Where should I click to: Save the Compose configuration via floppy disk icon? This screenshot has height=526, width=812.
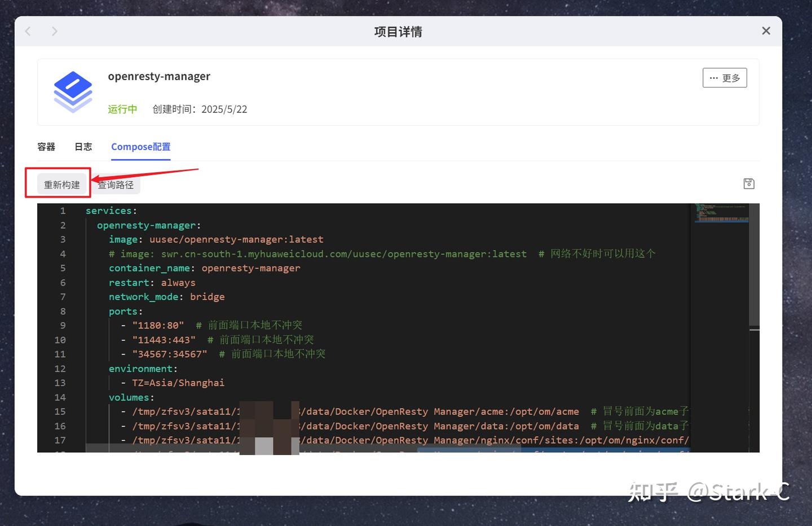coord(748,183)
